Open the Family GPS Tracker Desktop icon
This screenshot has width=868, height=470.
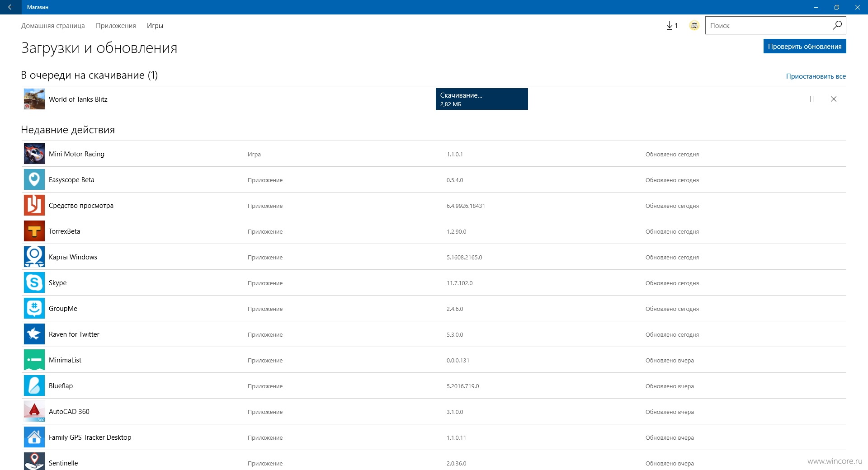tap(34, 437)
